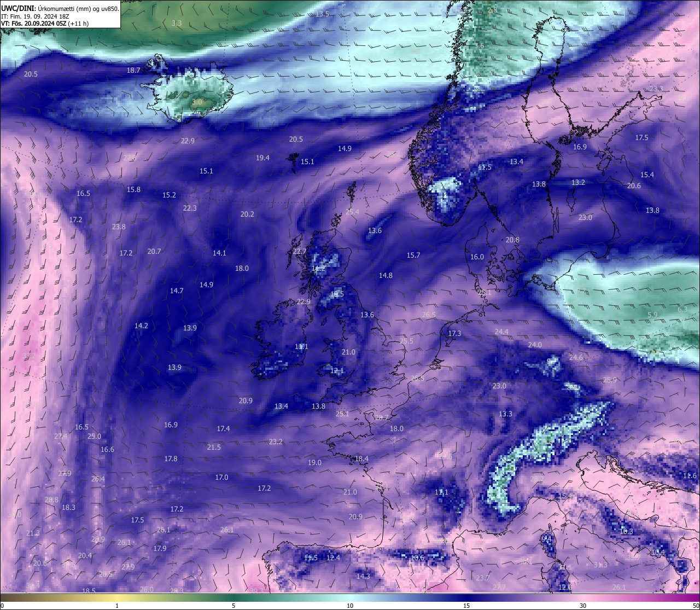Image resolution: width=700 pixels, height=610 pixels.
Task: Click the 25.4 value near Shetland
Action: click(352, 212)
